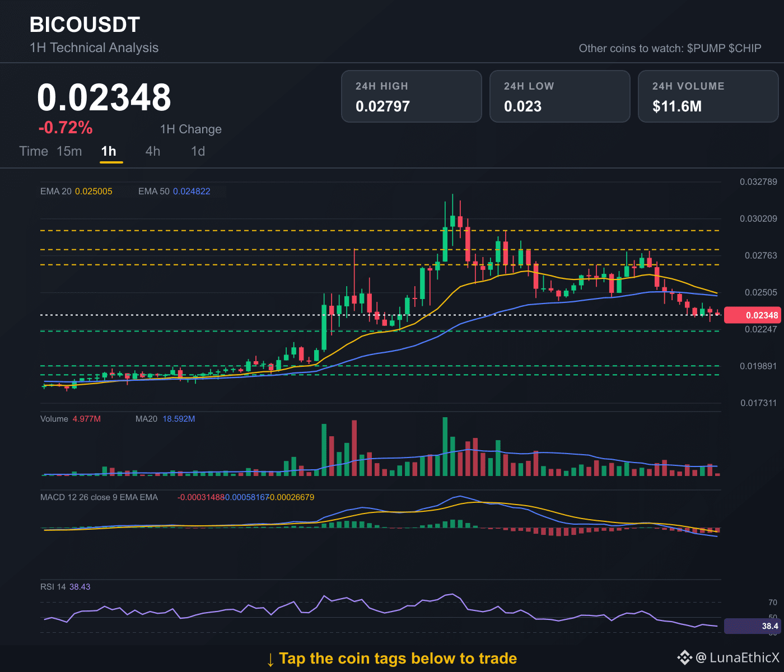Click the 0.030209 price axis label
Screen dimensions: 784x672
coord(758,218)
